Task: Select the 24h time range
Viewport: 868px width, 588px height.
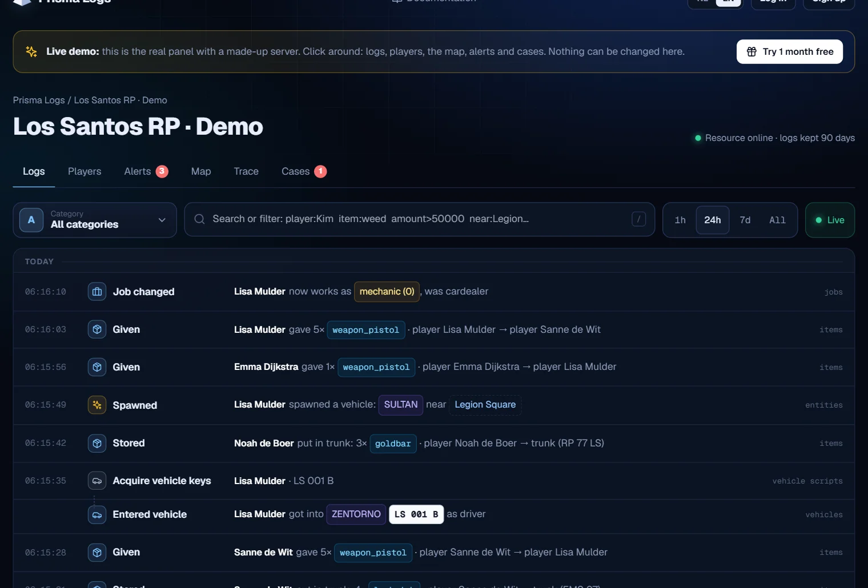Action: [x=713, y=220]
